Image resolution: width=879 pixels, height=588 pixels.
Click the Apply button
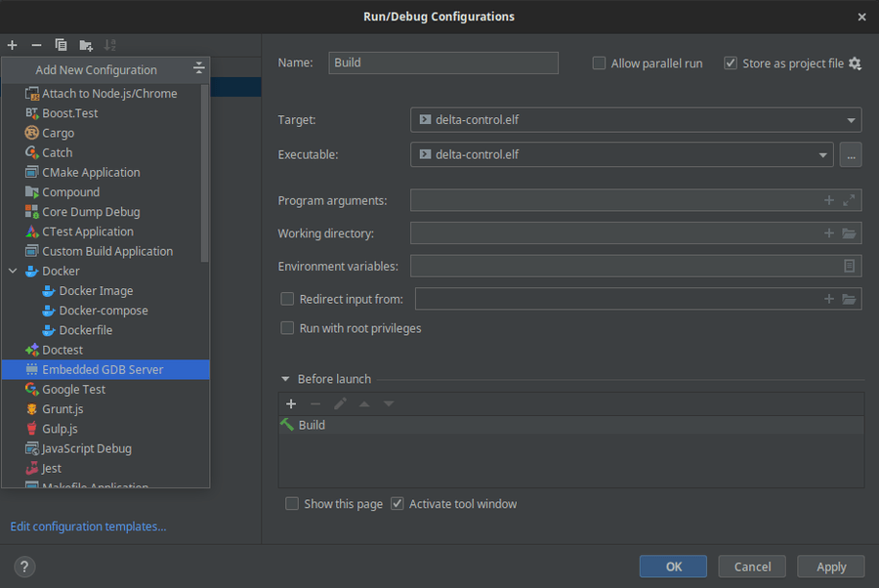pyautogui.click(x=830, y=566)
